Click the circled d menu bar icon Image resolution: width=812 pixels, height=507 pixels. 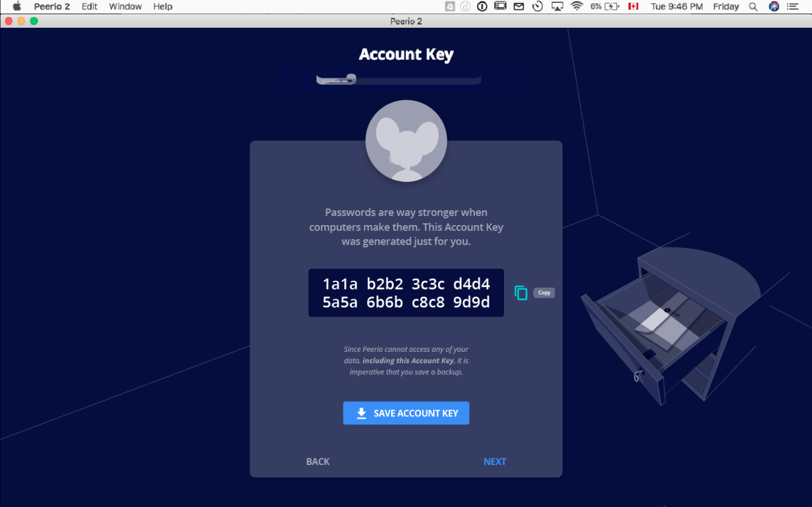466,7
